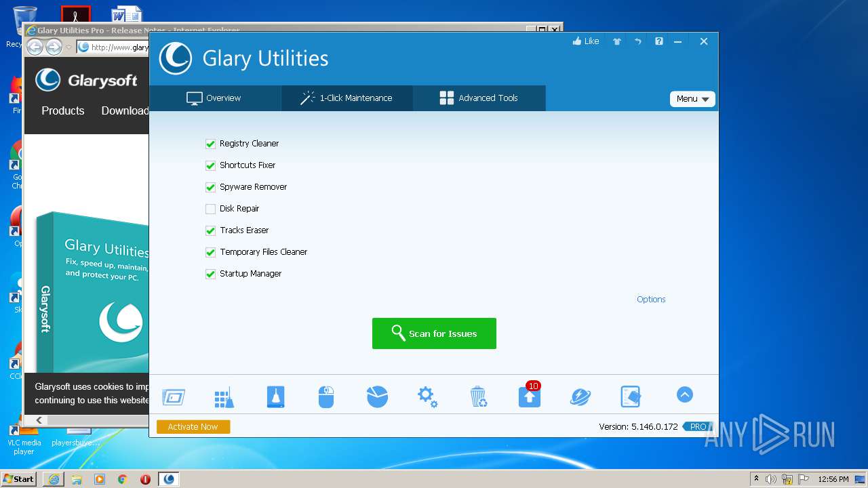The image size is (868, 488).
Task: Click the version number text
Action: (638, 427)
